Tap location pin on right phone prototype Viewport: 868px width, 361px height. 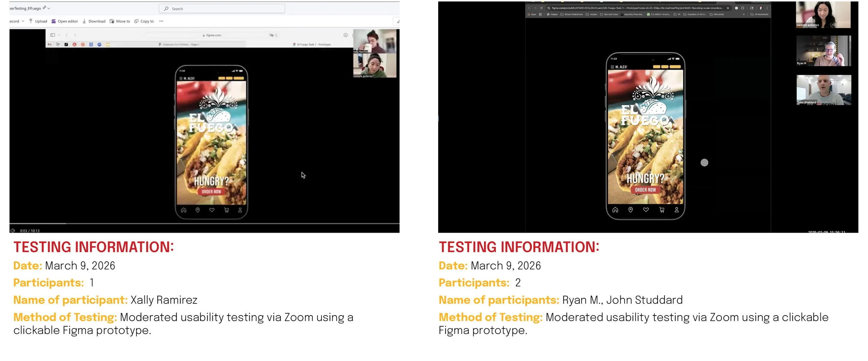pos(631,210)
